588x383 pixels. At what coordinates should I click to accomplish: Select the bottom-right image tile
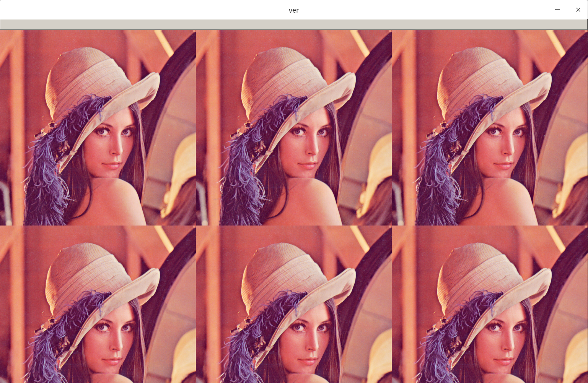point(489,304)
